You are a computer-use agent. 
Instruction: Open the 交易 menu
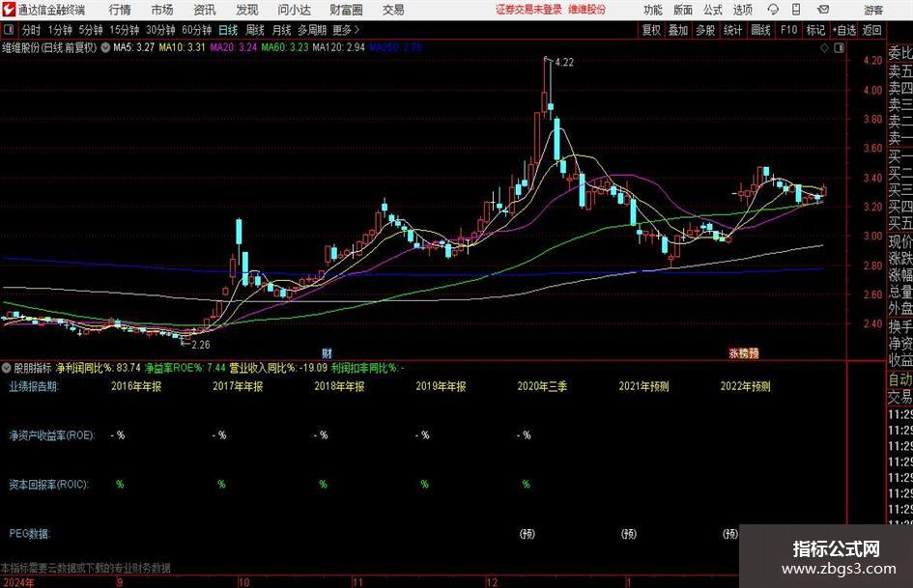(x=393, y=10)
